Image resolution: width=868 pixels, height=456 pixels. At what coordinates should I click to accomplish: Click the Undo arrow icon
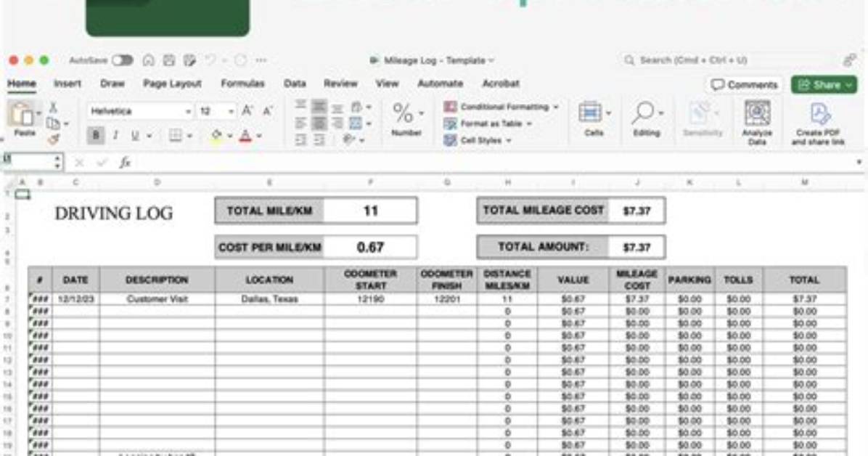[210, 60]
